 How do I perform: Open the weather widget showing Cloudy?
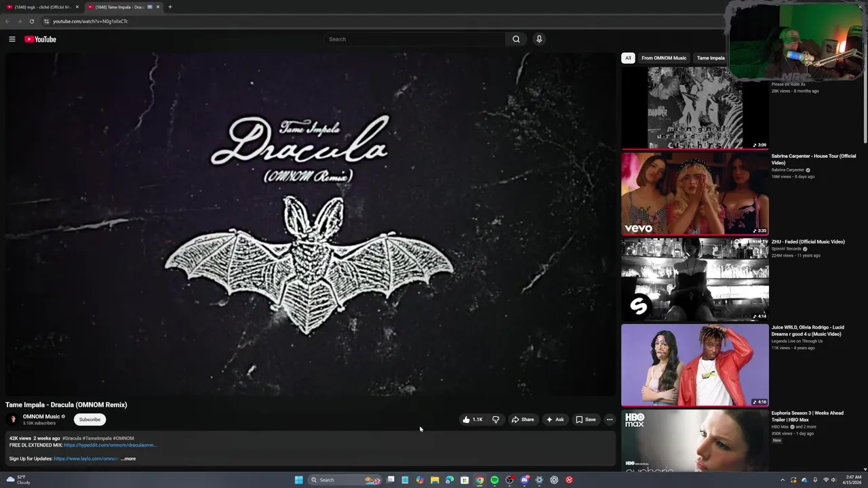(x=18, y=480)
